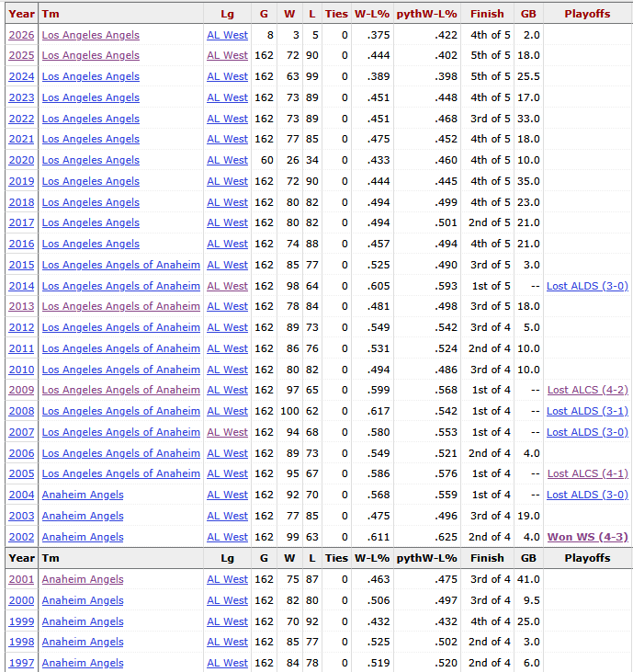Click Anaheim Angels in the 2002 row
633x672 pixels.
83,537
